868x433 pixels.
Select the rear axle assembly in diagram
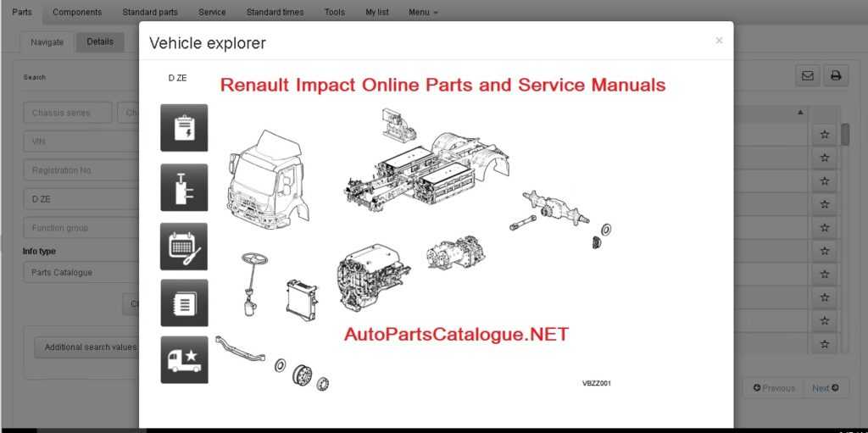pos(556,207)
